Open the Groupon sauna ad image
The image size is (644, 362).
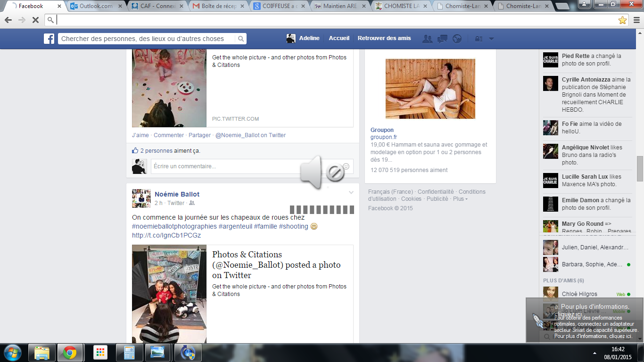pos(430,89)
